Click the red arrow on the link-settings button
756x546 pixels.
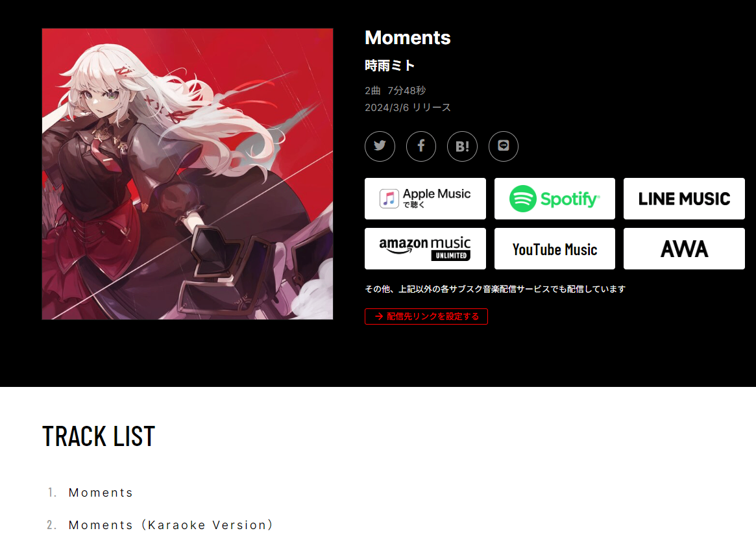(x=379, y=316)
